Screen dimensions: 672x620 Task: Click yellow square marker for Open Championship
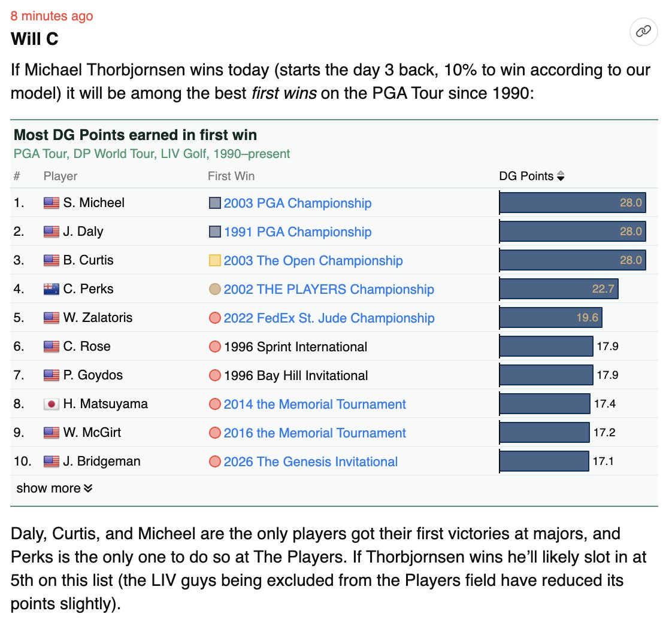coord(214,260)
